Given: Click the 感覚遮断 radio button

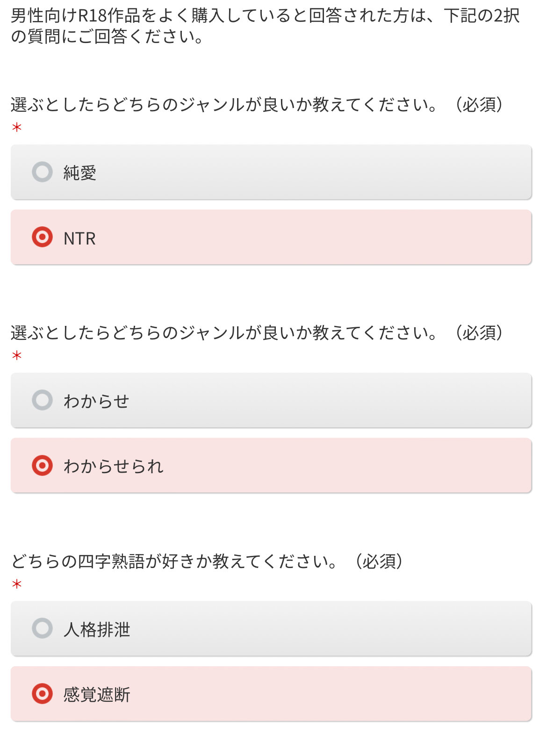Looking at the screenshot, I should [x=42, y=694].
